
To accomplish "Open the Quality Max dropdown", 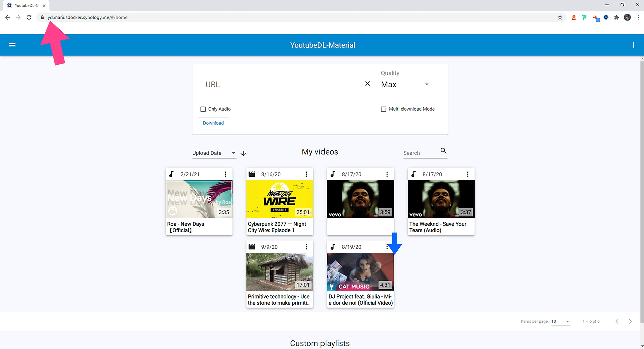I will coord(405,85).
